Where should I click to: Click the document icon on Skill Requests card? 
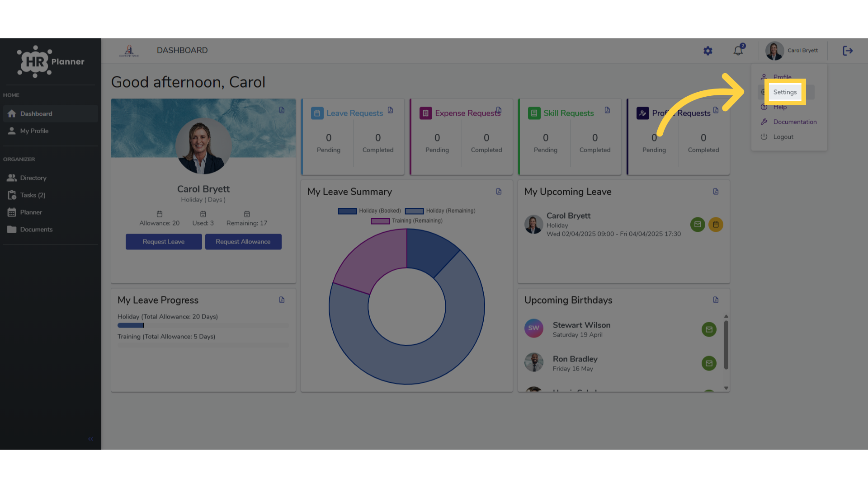pos(608,110)
